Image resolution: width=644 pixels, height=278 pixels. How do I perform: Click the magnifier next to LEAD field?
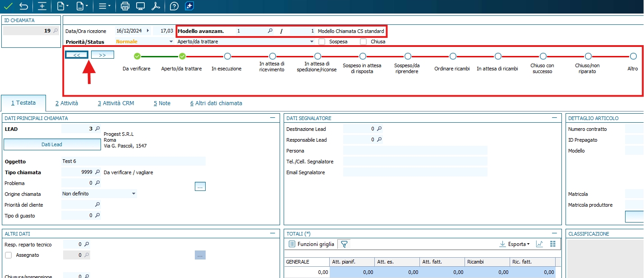click(x=97, y=129)
